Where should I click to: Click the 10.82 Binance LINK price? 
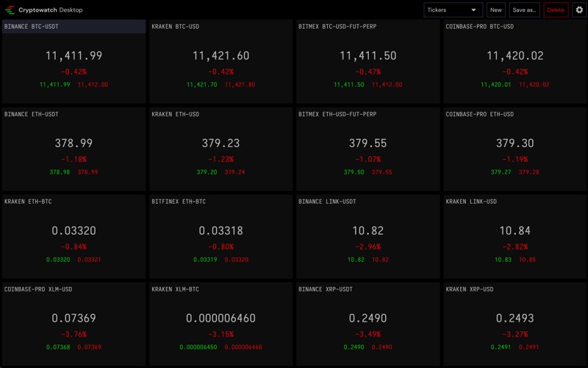point(368,230)
